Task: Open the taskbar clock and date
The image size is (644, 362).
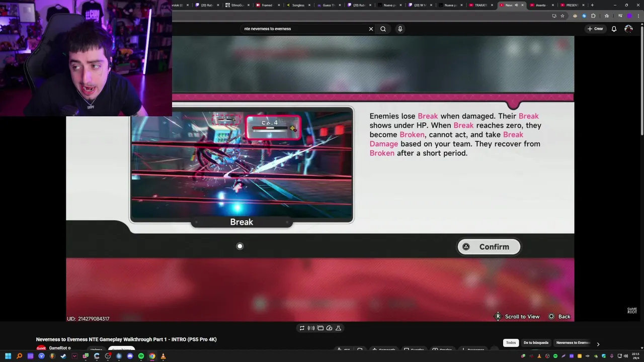Action: click(x=635, y=356)
